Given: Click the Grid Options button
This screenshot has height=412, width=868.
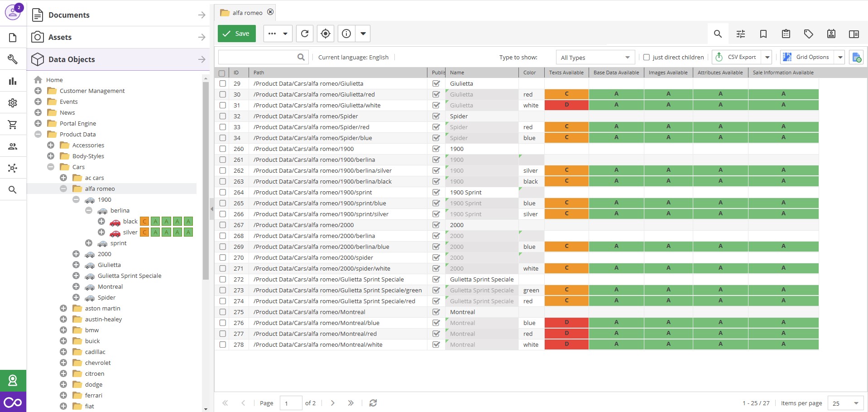Looking at the screenshot, I should (x=808, y=57).
